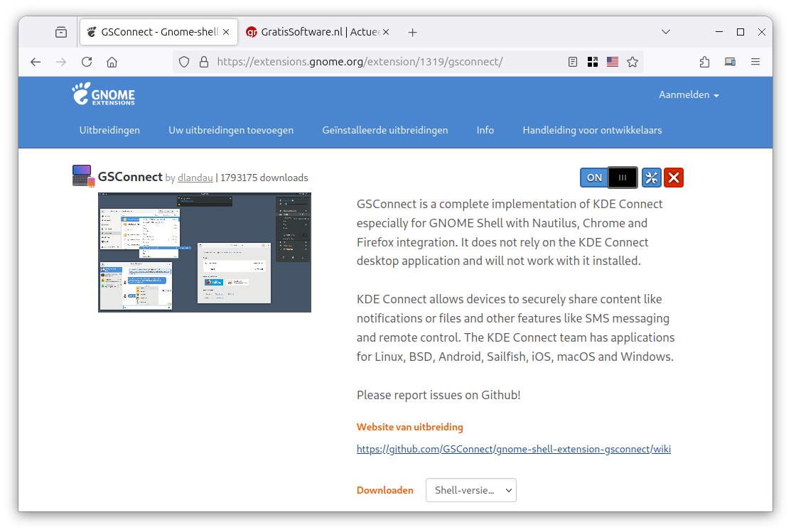The image size is (791, 532).
Task: Click the red X uninstall extension button
Action: pyautogui.click(x=674, y=178)
